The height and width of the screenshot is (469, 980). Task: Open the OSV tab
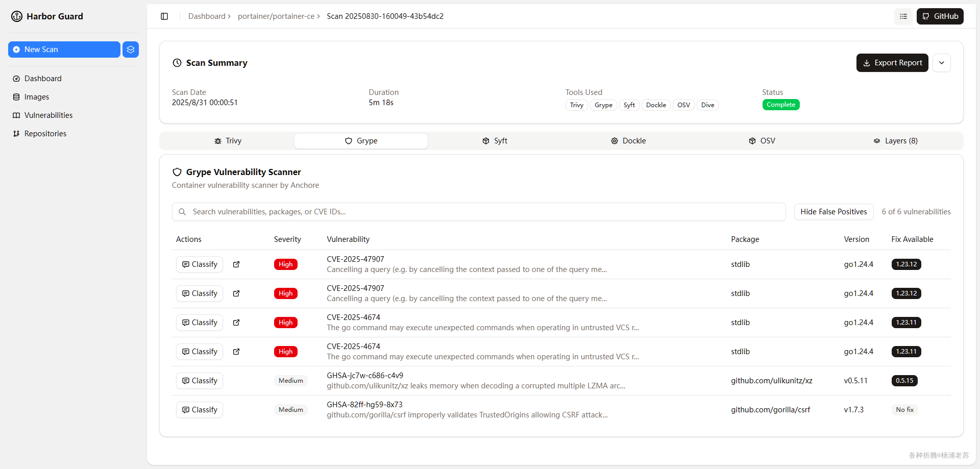(x=762, y=141)
